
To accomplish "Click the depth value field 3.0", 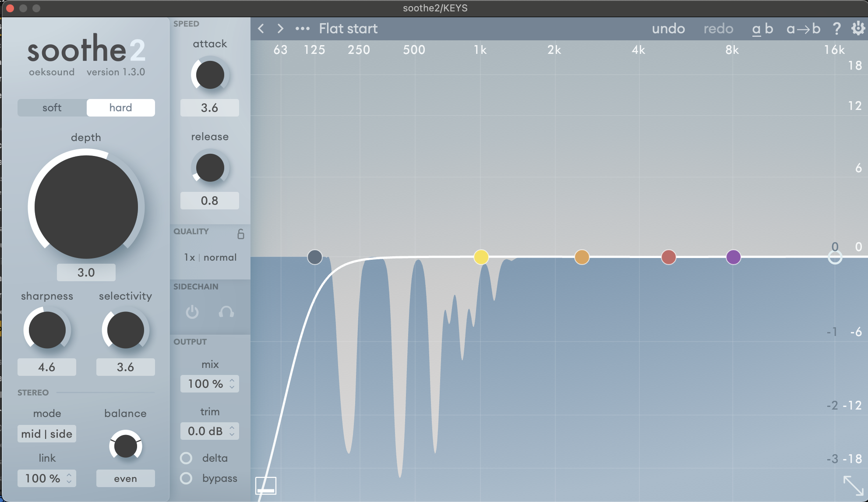I will (x=86, y=272).
